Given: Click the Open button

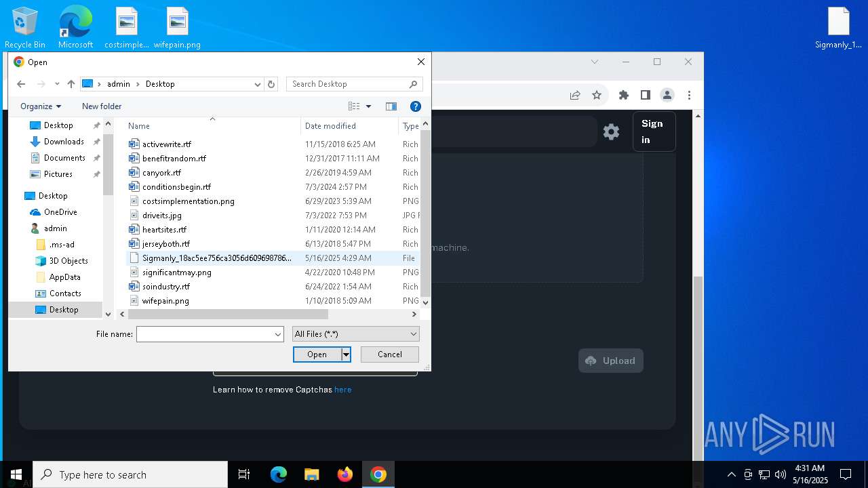Looking at the screenshot, I should tap(317, 354).
